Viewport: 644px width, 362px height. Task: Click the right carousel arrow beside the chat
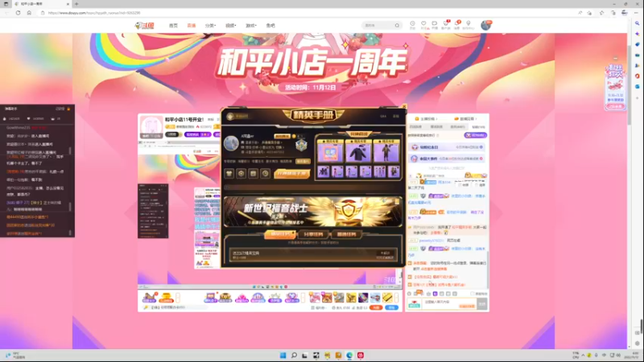[496, 212]
